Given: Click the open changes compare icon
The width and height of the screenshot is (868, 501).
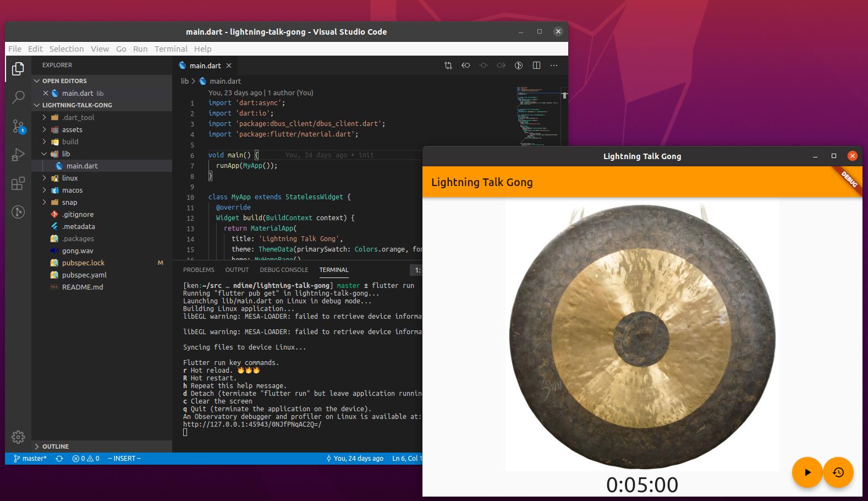Looking at the screenshot, I should 448,66.
